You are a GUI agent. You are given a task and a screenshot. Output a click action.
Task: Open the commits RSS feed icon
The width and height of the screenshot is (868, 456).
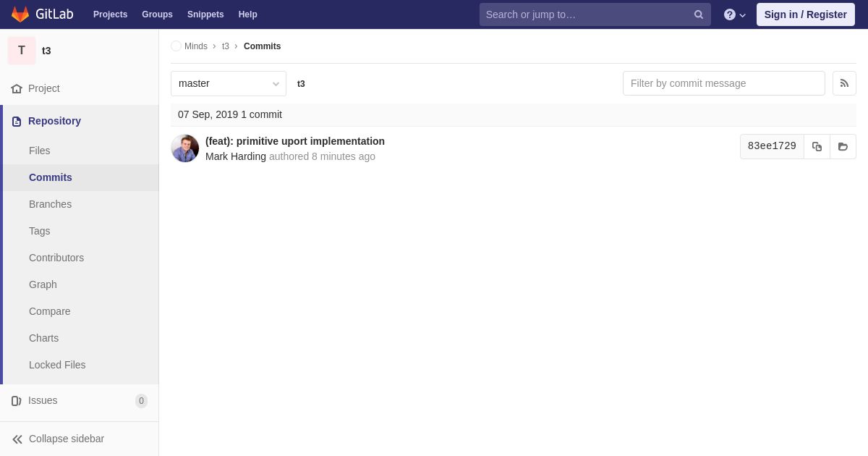click(x=844, y=83)
